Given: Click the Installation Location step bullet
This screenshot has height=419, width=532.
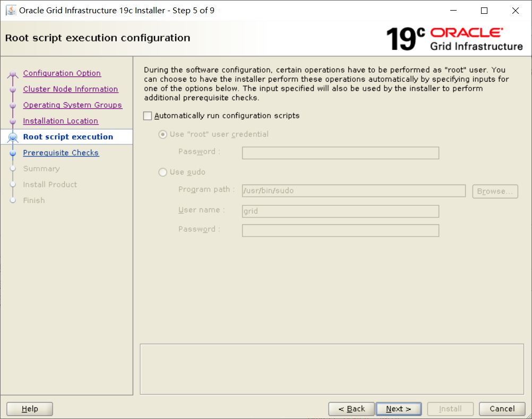Looking at the screenshot, I should (x=13, y=121).
